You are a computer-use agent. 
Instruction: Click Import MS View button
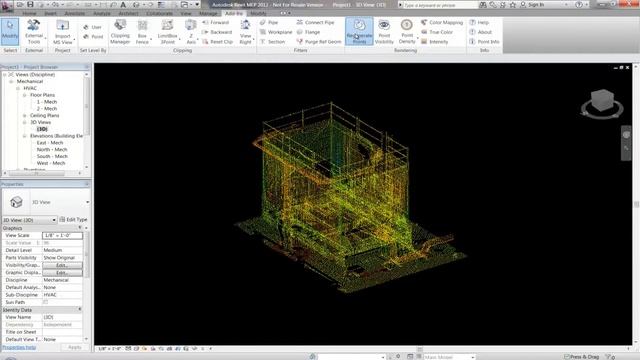pyautogui.click(x=62, y=31)
